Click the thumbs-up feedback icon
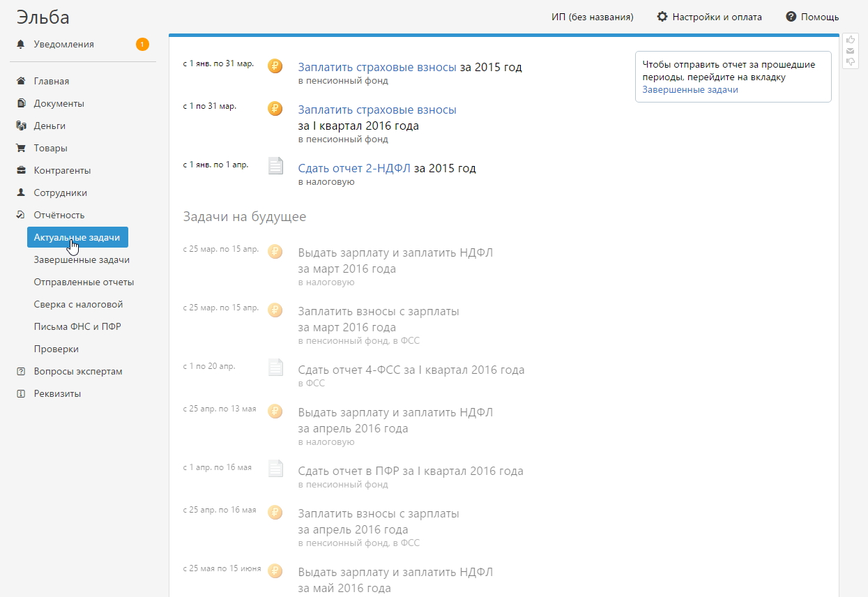The width and height of the screenshot is (868, 597). pos(850,40)
